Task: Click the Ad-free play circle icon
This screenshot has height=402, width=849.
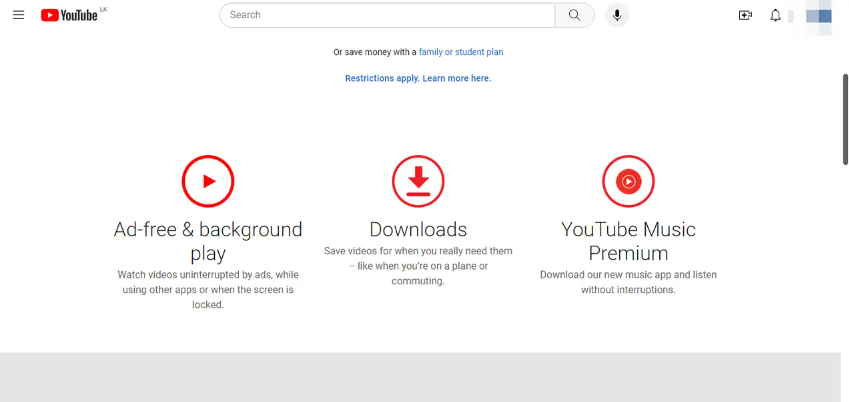Action: (x=208, y=181)
